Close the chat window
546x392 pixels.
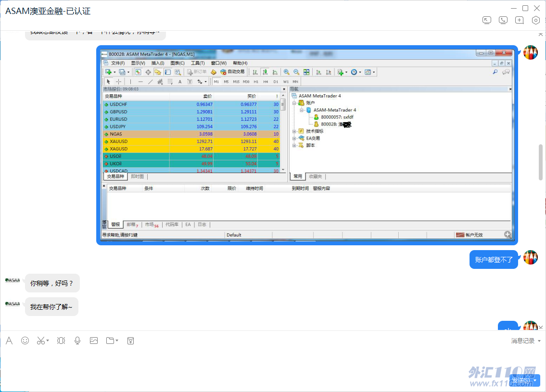click(537, 8)
